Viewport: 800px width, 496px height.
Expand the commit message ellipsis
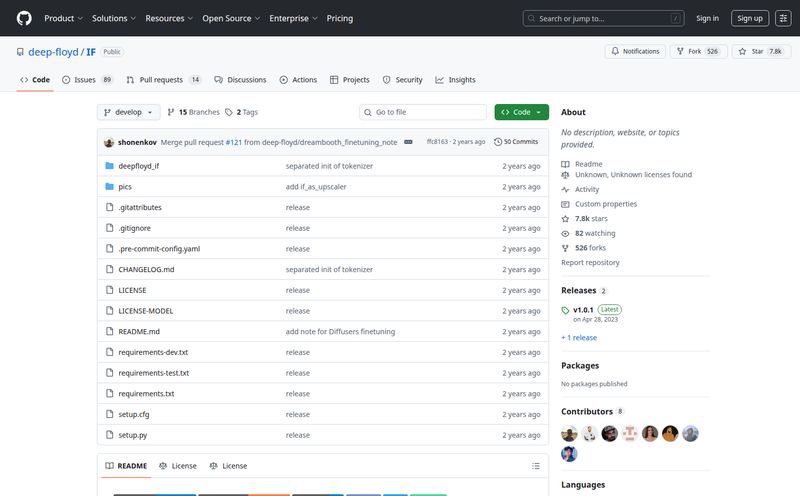(x=408, y=142)
